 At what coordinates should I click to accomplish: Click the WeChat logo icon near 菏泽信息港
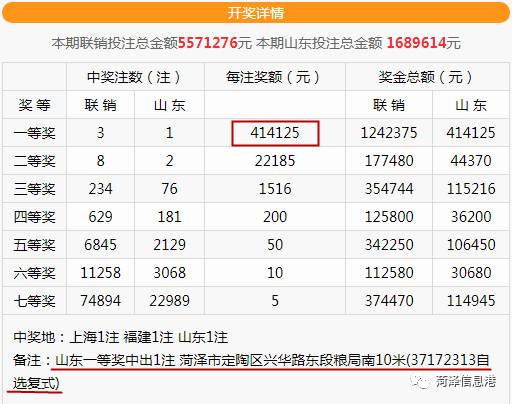pyautogui.click(x=421, y=382)
